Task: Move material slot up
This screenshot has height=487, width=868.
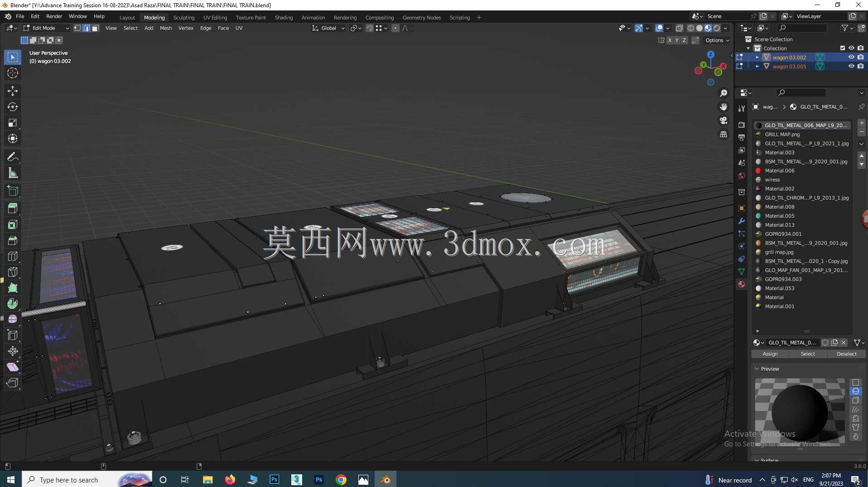Action: (861, 156)
